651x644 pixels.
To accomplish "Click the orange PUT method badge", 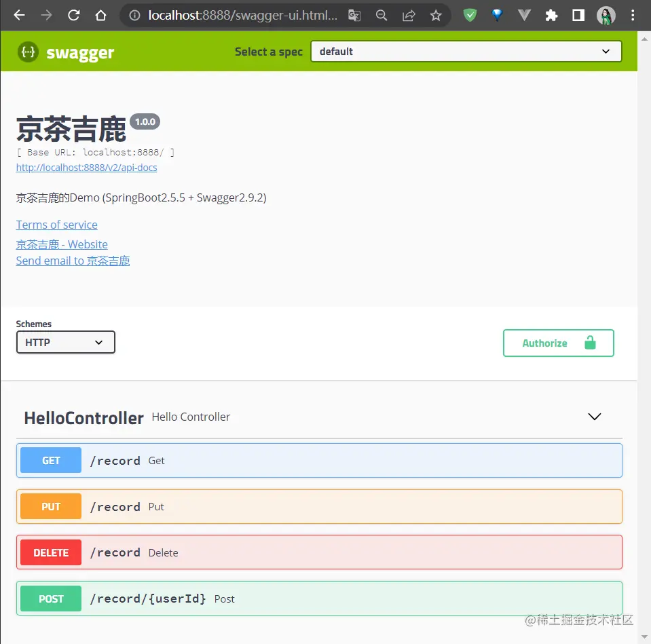I will point(51,507).
